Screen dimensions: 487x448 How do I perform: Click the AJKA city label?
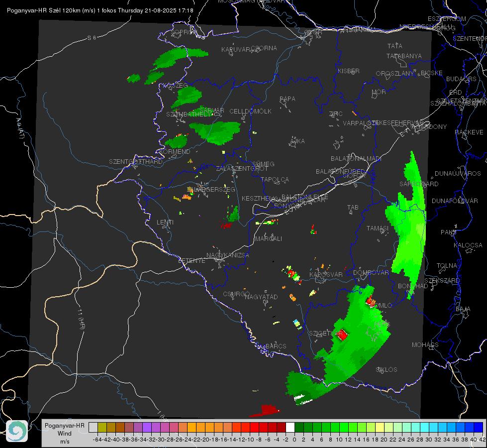pos(297,141)
